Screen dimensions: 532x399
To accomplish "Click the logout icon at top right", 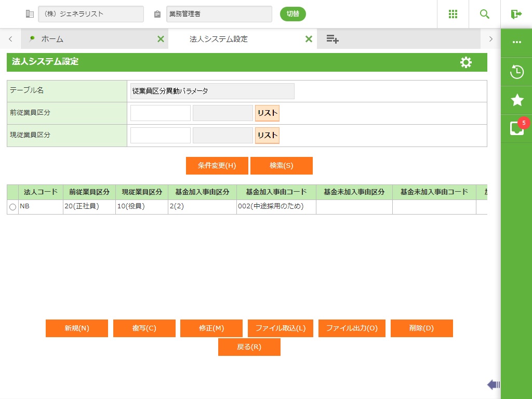I will [516, 14].
